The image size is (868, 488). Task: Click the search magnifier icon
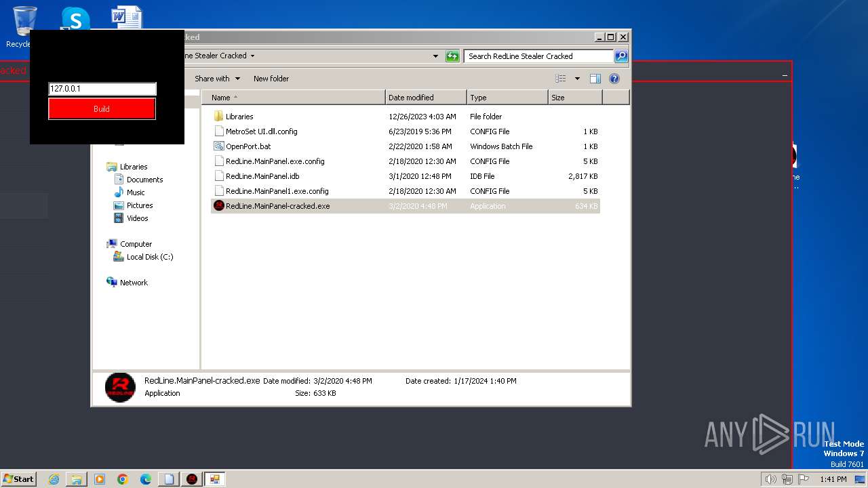(x=621, y=56)
